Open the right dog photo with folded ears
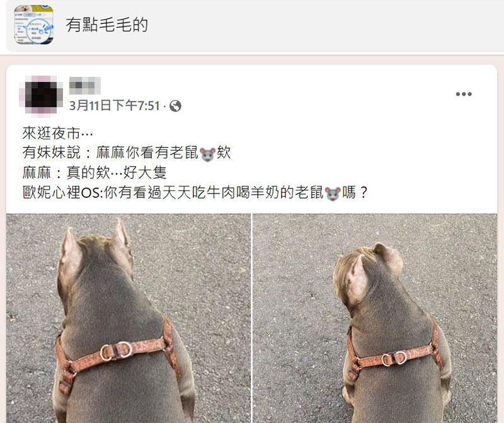The image size is (504, 423). [375, 318]
